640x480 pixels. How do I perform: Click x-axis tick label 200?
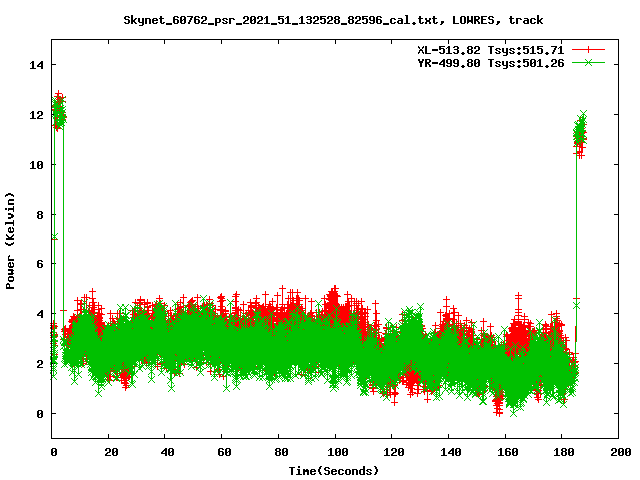click(x=621, y=452)
